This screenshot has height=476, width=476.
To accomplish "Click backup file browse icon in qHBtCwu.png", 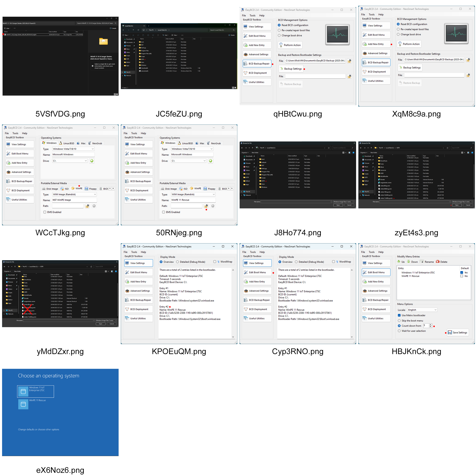I will [349, 61].
